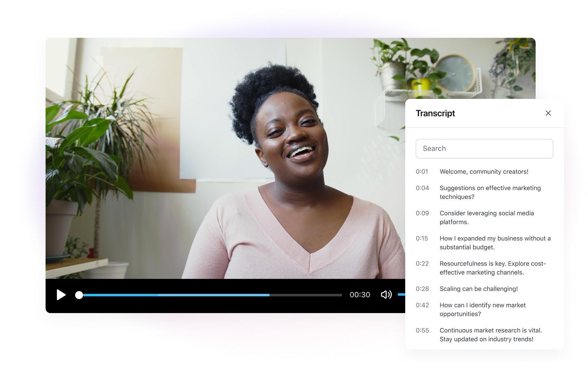Image resolution: width=588 pixels, height=372 pixels.
Task: Click the video progress bar scrubber handle
Action: tap(79, 295)
